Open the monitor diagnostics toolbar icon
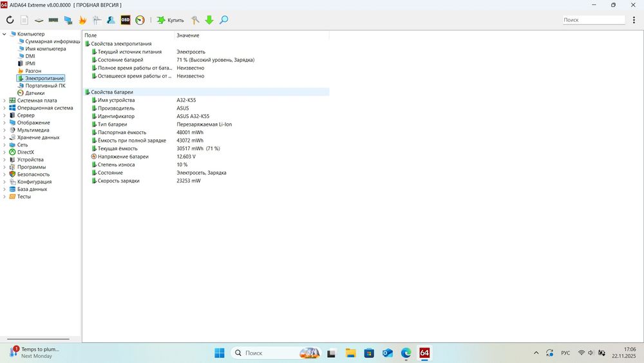Image resolution: width=644 pixels, height=363 pixels. click(68, 20)
